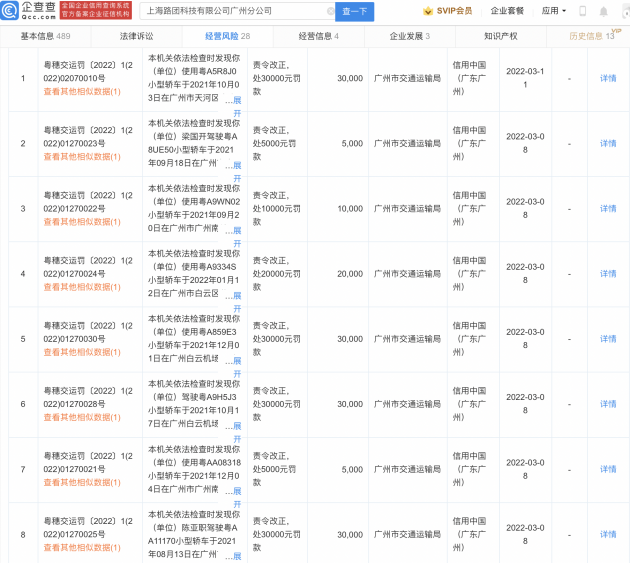630x563 pixels.
Task: Open the SVIP会员 link
Action: [454, 11]
